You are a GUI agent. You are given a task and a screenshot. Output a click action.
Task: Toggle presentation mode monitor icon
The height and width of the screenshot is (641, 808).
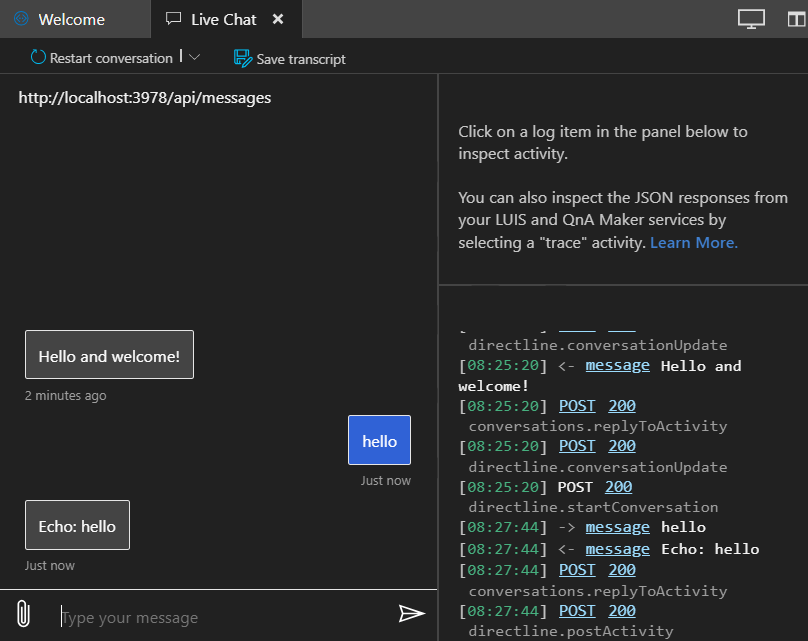point(751,19)
